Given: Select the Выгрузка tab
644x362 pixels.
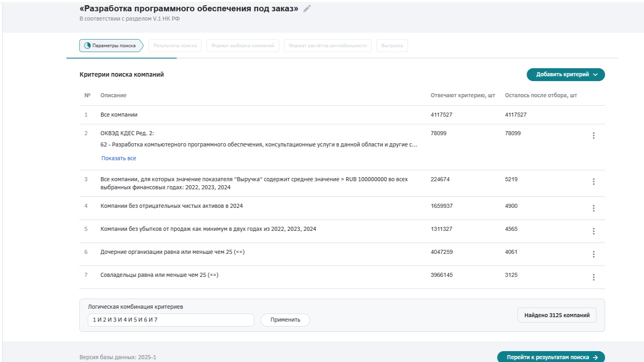Looking at the screenshot, I should point(392,46).
